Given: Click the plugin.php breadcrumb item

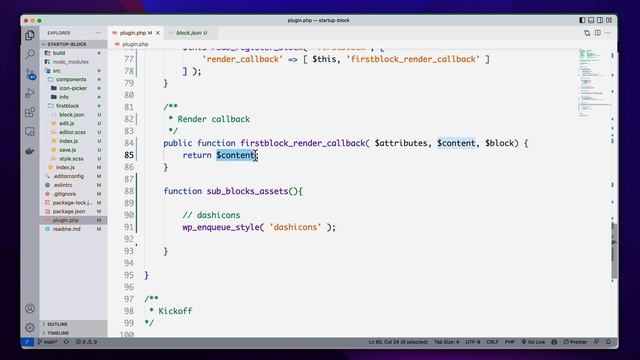Looking at the screenshot, I should (x=135, y=44).
